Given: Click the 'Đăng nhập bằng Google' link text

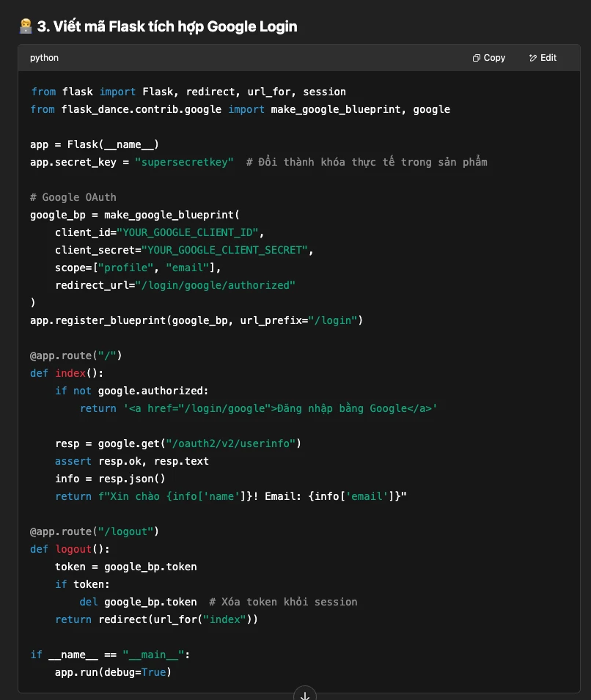Looking at the screenshot, I should (x=341, y=408).
